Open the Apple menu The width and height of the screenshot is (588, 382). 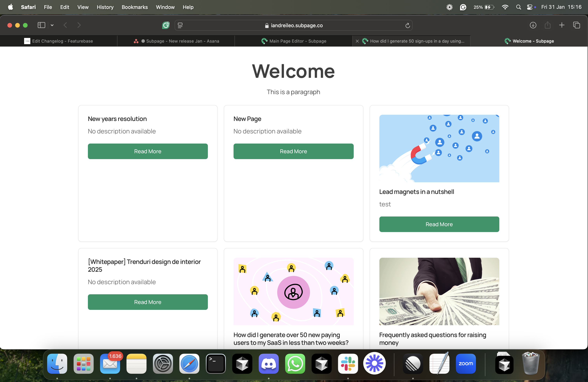pyautogui.click(x=10, y=7)
